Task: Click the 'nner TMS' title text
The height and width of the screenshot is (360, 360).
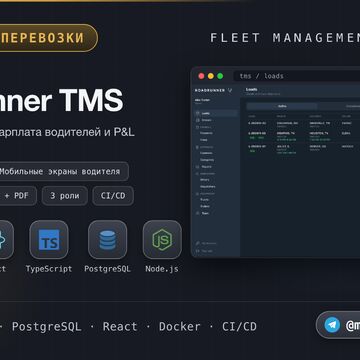Action: click(61, 99)
